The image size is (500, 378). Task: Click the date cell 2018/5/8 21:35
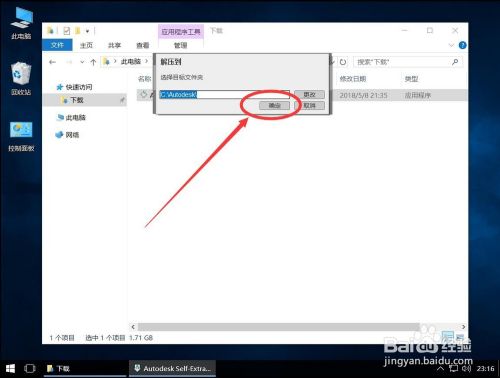point(363,95)
